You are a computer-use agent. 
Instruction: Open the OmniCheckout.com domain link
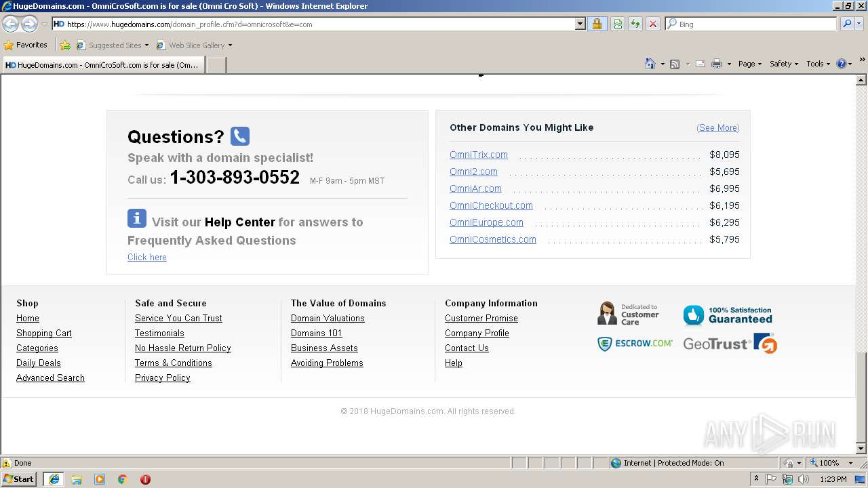pos(491,205)
